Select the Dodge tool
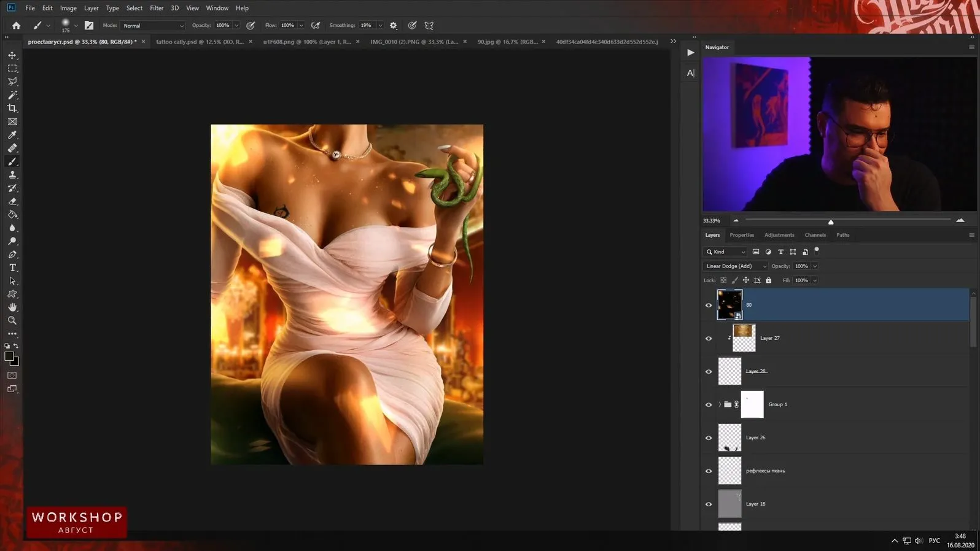 click(12, 241)
